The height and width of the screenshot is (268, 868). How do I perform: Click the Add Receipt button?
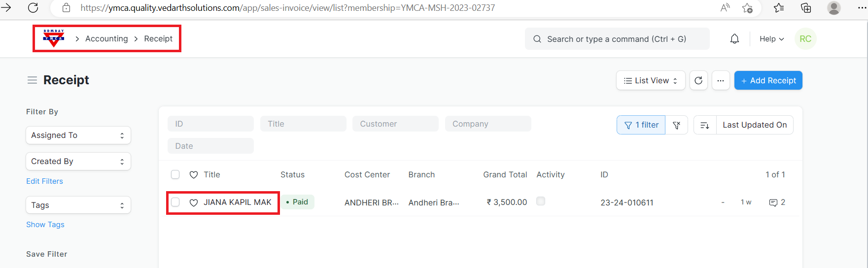tap(768, 80)
